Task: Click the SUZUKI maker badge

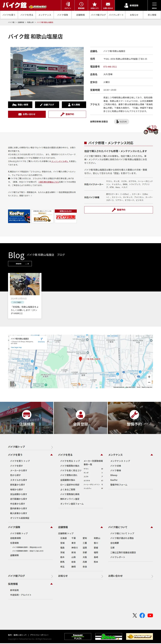Action: (x=122, y=122)
